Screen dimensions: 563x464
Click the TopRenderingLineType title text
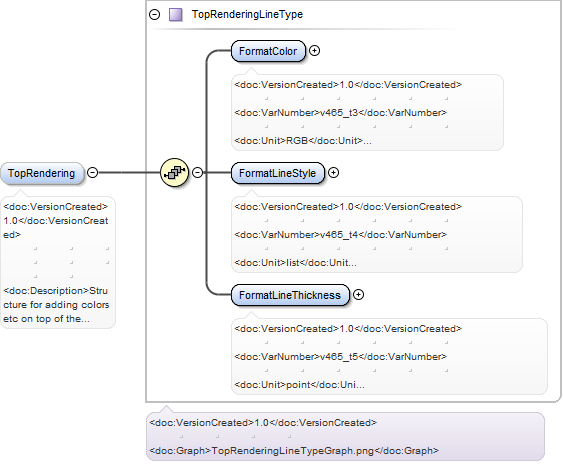point(247,14)
